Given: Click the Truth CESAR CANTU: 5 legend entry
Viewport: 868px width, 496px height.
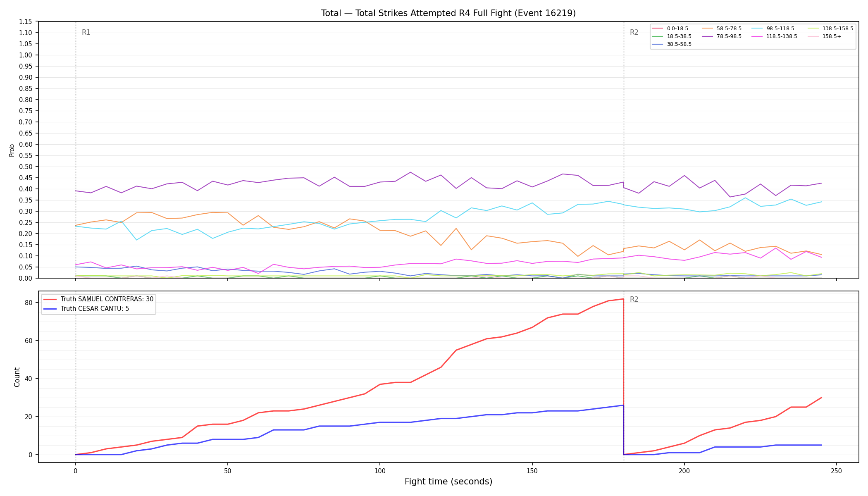Looking at the screenshot, I should click(86, 309).
